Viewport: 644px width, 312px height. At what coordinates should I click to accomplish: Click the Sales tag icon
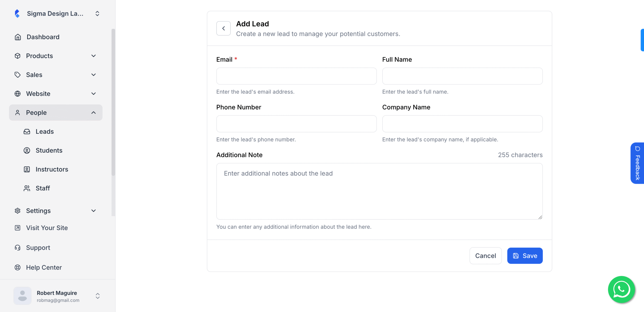click(x=18, y=75)
